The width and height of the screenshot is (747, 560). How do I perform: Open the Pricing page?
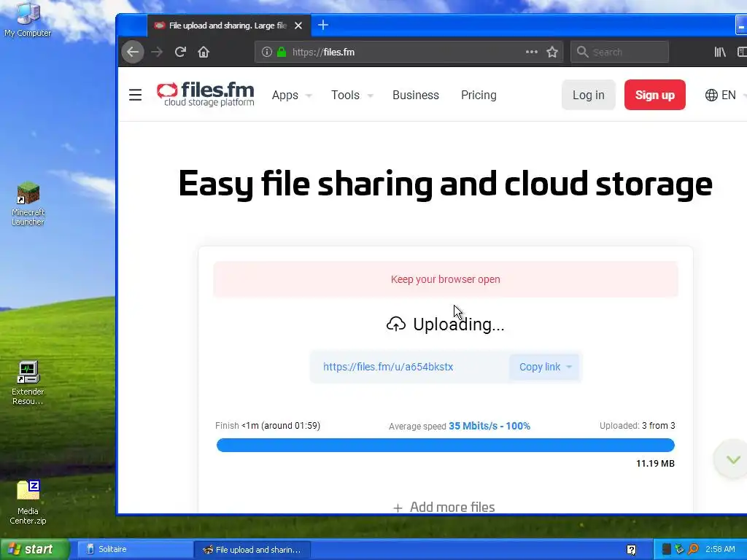(479, 96)
